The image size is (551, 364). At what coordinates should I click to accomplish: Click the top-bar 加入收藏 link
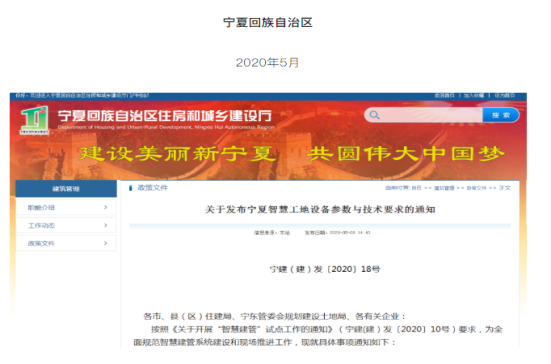pos(474,95)
